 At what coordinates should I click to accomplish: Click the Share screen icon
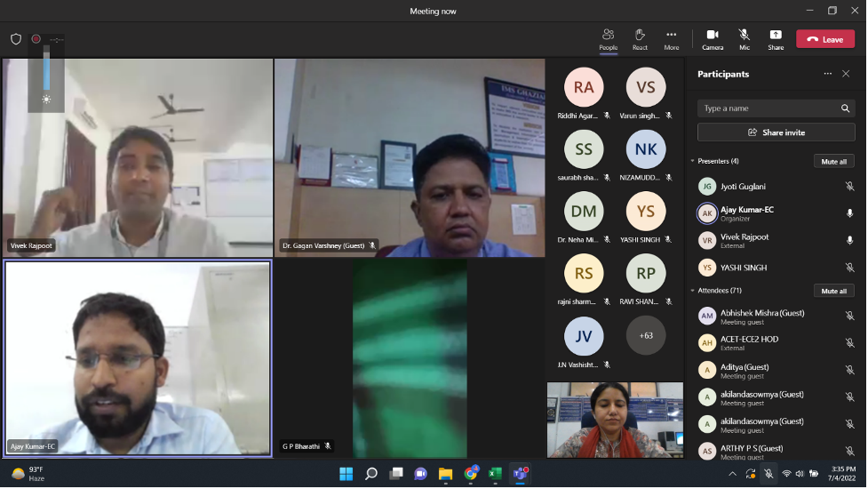[x=776, y=38]
